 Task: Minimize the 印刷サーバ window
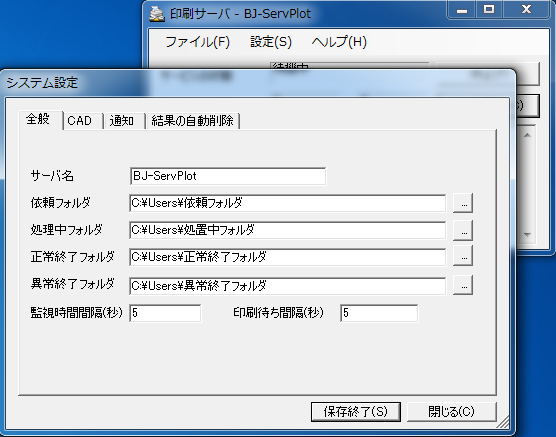[x=461, y=10]
